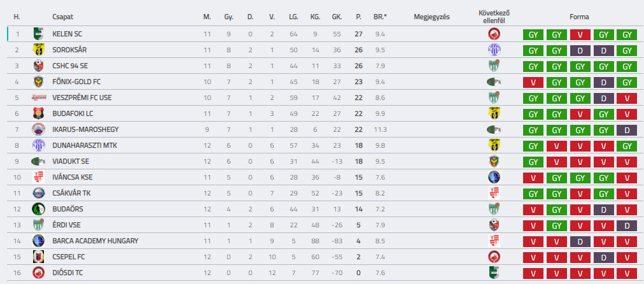The width and height of the screenshot is (644, 284).
Task: Click the Ivancsa KSE team crest
Action: pyautogui.click(x=39, y=177)
